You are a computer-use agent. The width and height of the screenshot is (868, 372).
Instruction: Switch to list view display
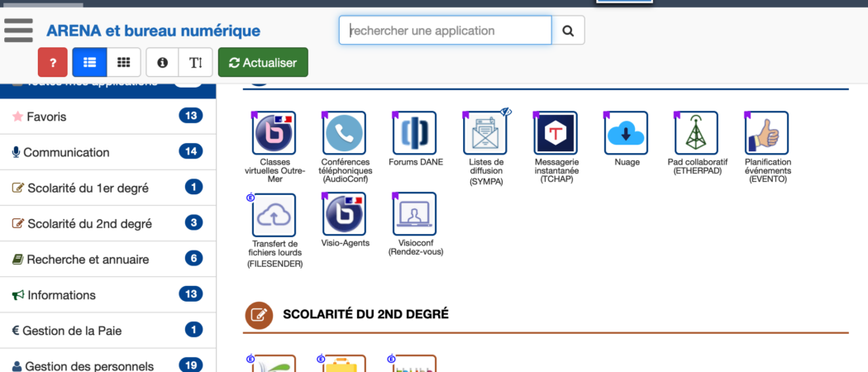[89, 63]
